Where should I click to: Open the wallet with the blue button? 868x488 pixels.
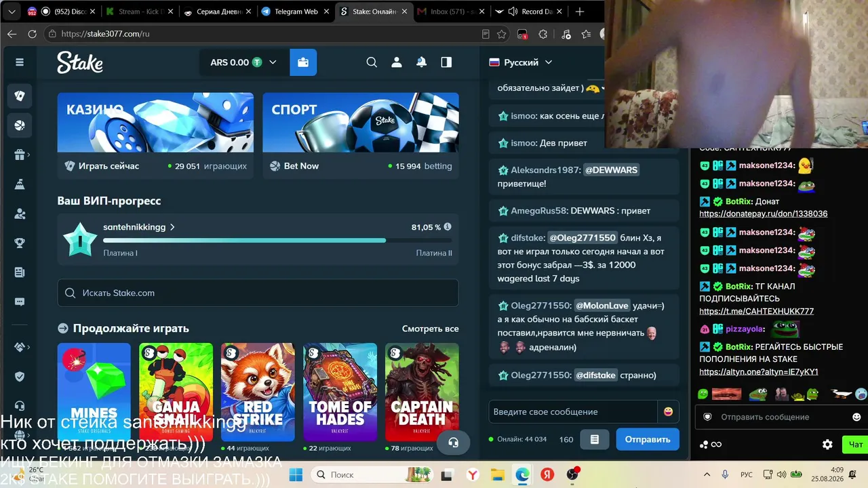[x=303, y=62]
